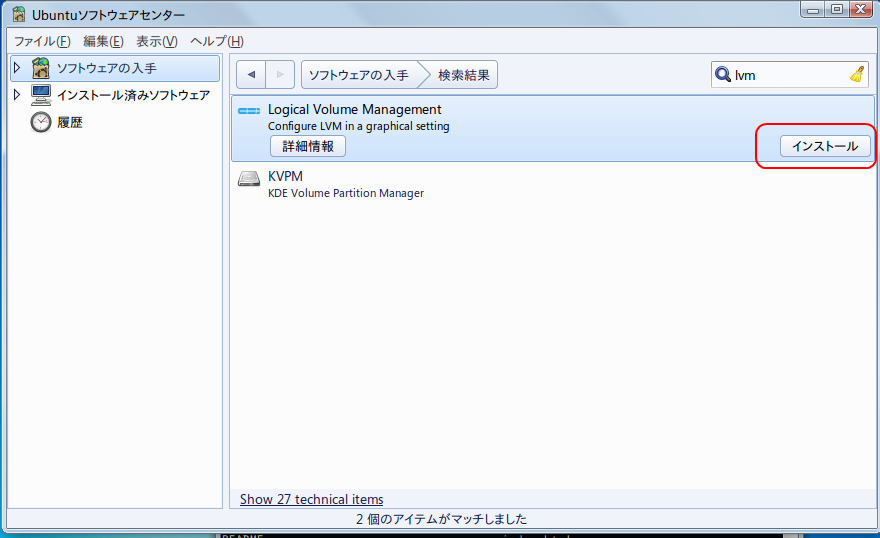Open the ファイル(F) menu

pyautogui.click(x=42, y=41)
